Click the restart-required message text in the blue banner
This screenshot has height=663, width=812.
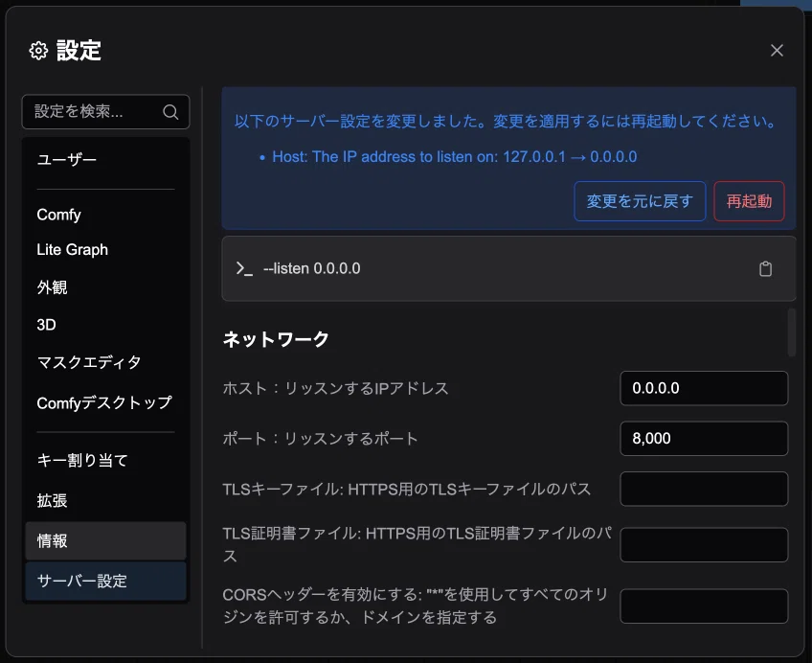pyautogui.click(x=506, y=122)
